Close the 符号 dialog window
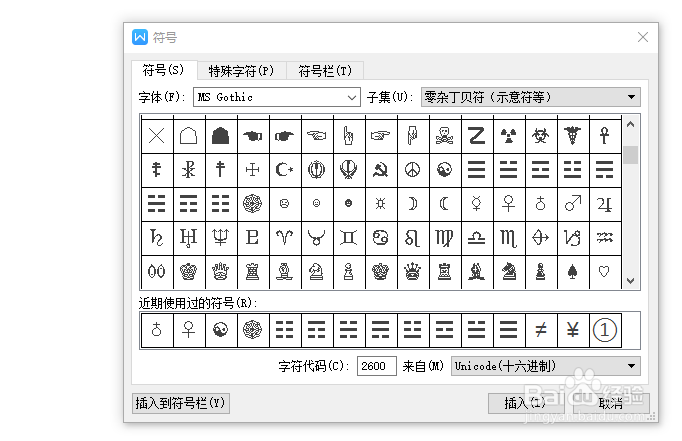 [x=643, y=37]
